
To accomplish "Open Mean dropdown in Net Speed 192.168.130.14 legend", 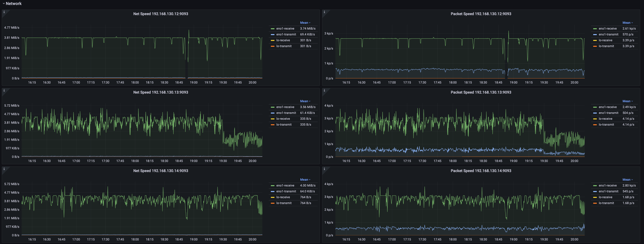I will (305, 180).
